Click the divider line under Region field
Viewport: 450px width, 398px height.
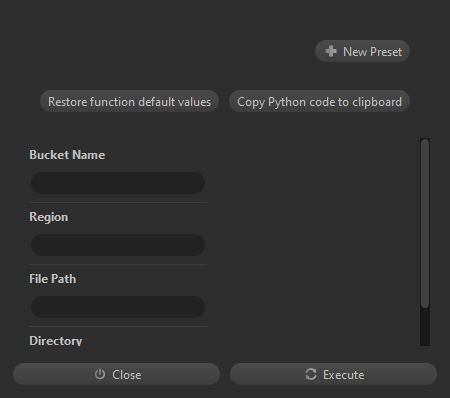(118, 264)
